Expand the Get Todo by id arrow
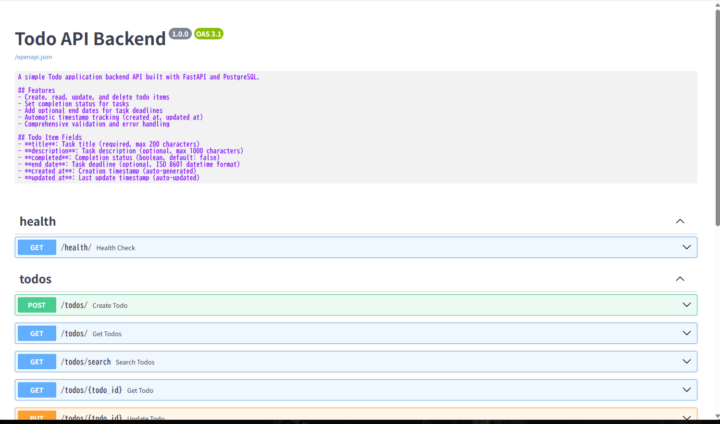The height and width of the screenshot is (424, 720). 687,390
